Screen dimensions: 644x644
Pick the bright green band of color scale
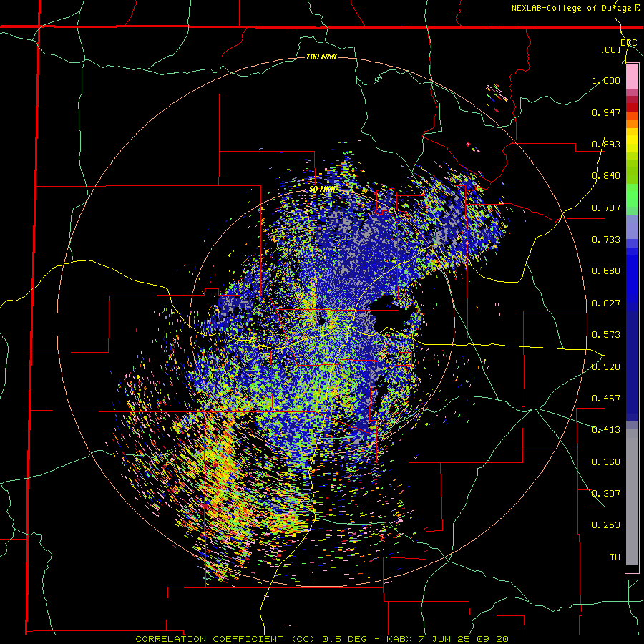point(632,195)
